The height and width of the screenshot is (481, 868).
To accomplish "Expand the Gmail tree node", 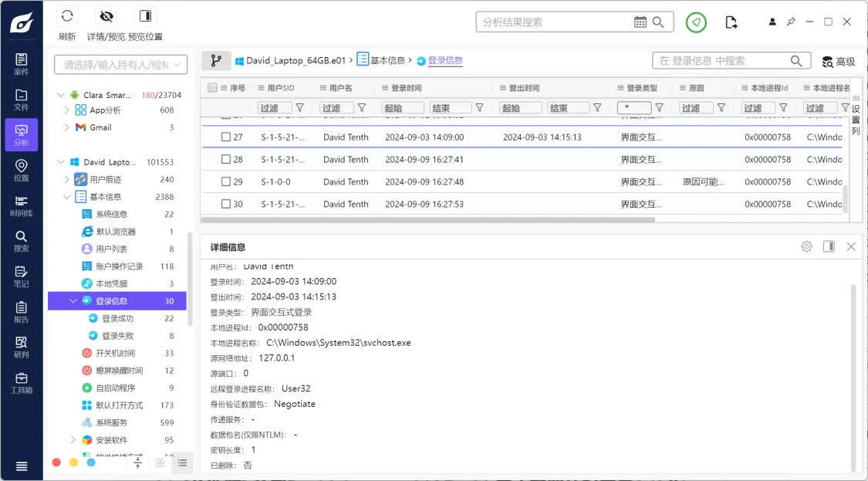I will point(67,127).
